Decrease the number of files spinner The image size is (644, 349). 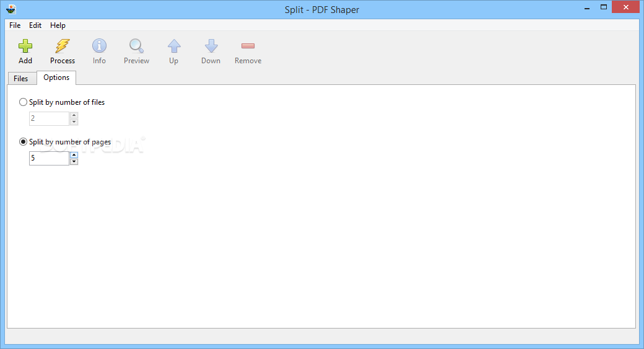pyautogui.click(x=74, y=121)
